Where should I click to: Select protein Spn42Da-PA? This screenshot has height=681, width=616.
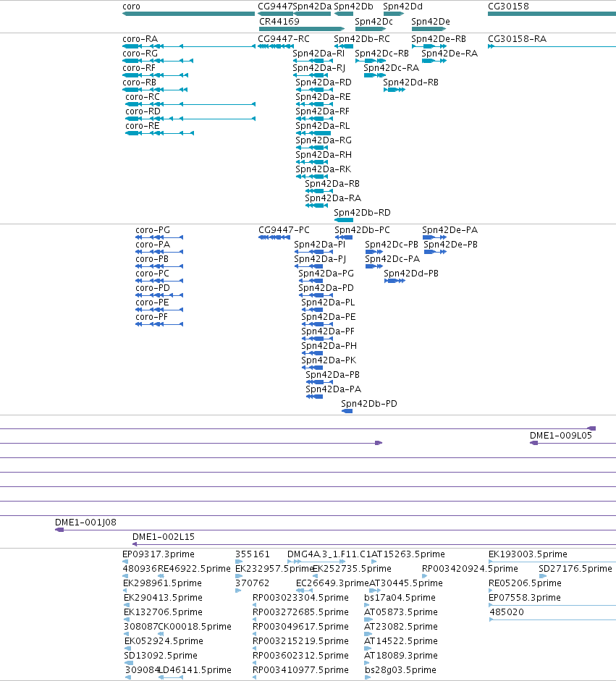315,397
